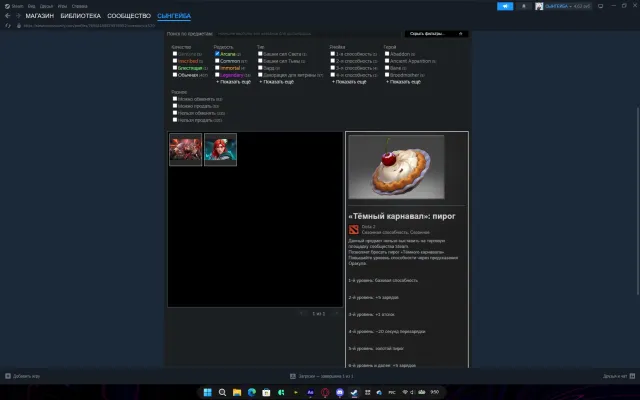The height and width of the screenshot is (400, 640).
Task: Expand Показать ещё under Герой
Action: (x=403, y=82)
